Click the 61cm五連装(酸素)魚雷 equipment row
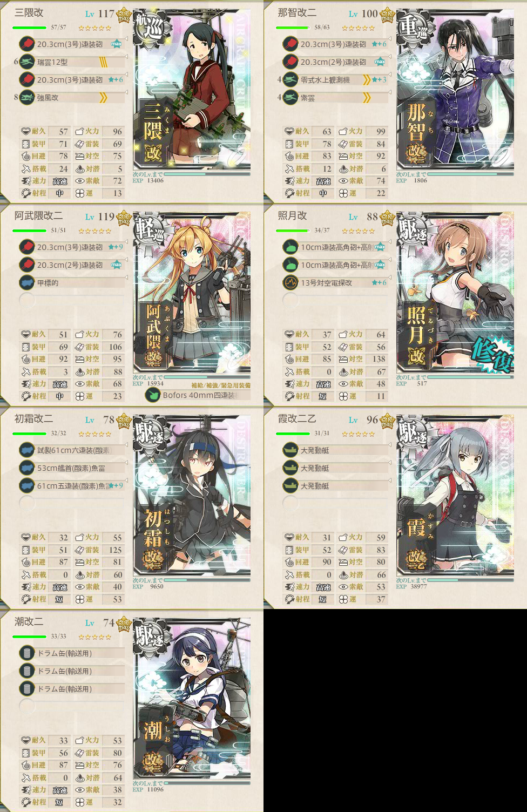527x812 pixels. click(x=71, y=486)
